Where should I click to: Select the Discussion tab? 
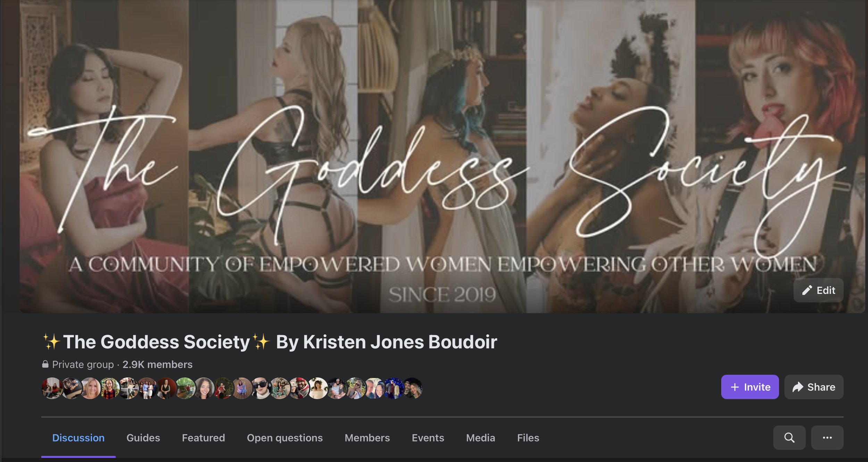tap(78, 438)
